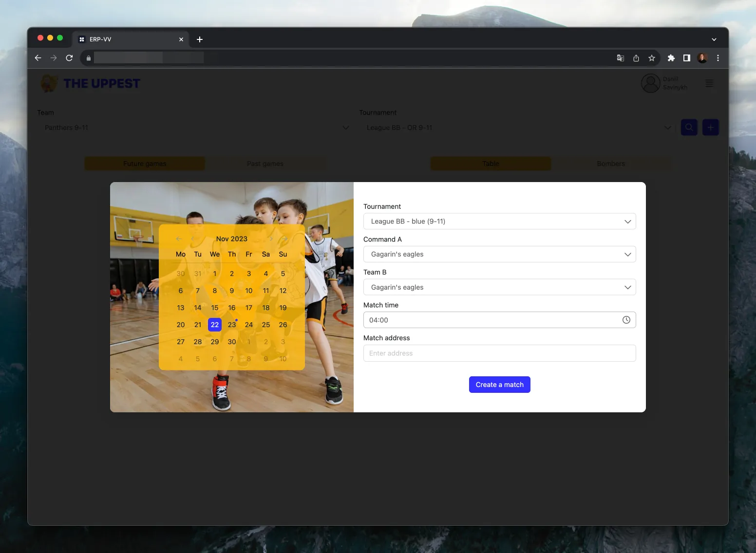Image resolution: width=756 pixels, height=553 pixels.
Task: Open the hamburger menu at top right
Action: click(x=709, y=83)
